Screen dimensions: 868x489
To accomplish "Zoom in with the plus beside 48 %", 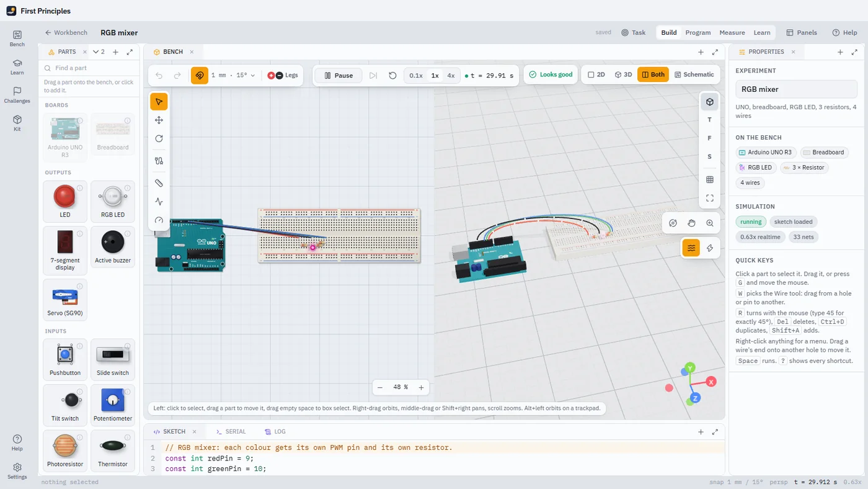I will 421,387.
